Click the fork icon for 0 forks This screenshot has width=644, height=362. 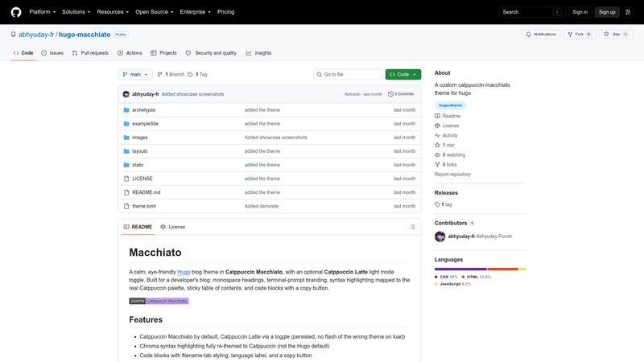[437, 165]
